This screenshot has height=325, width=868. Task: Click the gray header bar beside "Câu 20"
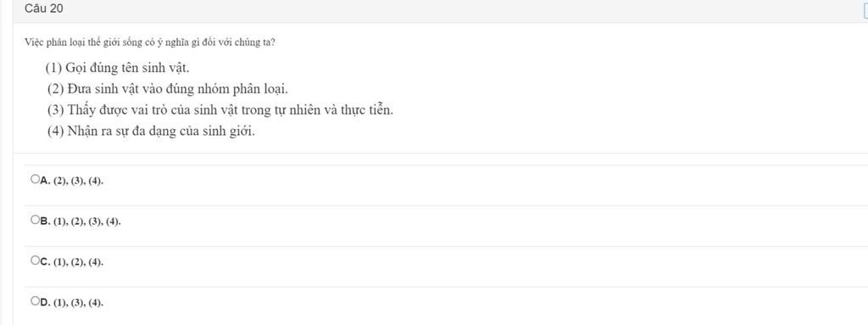[x=442, y=9]
